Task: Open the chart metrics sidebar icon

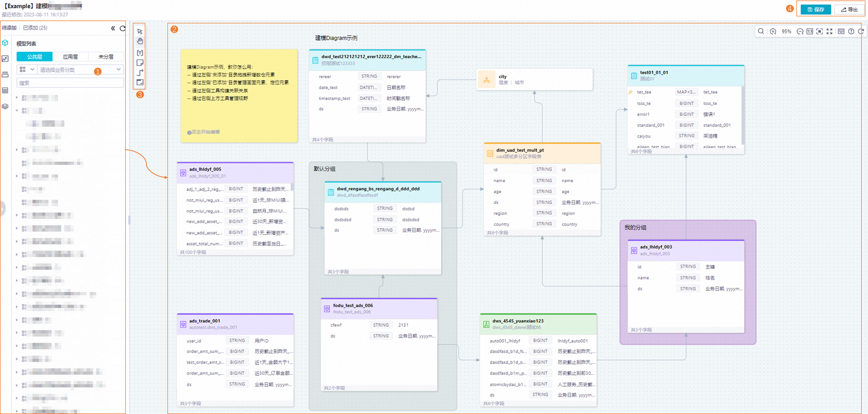Action: (x=5, y=59)
